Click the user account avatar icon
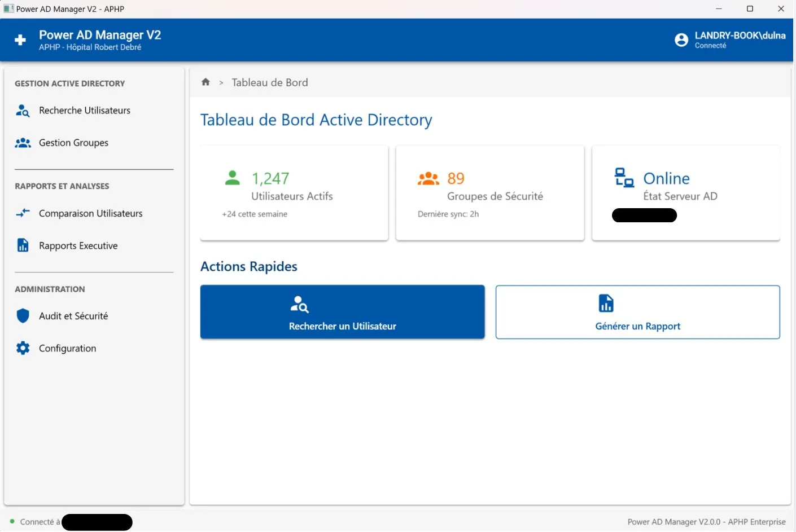Screen dimensions: 796x532 tap(681, 40)
